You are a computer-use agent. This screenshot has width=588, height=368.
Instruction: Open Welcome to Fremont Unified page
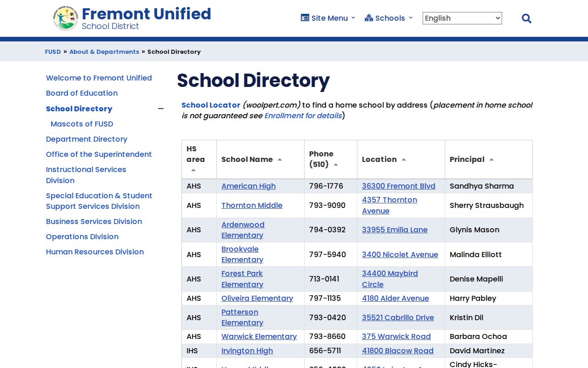[99, 78]
